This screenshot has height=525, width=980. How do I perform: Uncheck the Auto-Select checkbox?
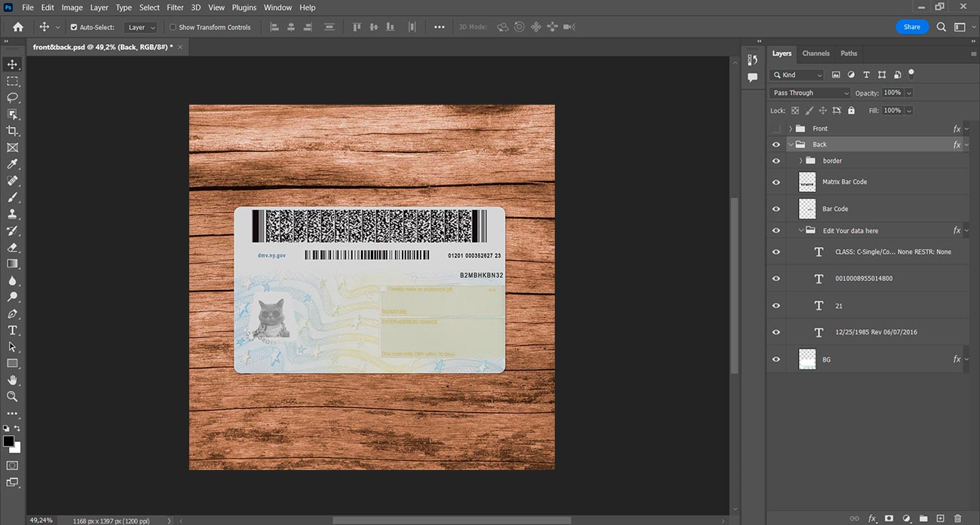(74, 27)
